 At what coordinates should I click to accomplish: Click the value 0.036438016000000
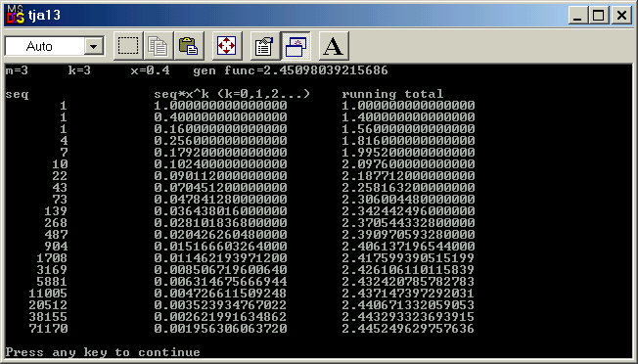(220, 211)
